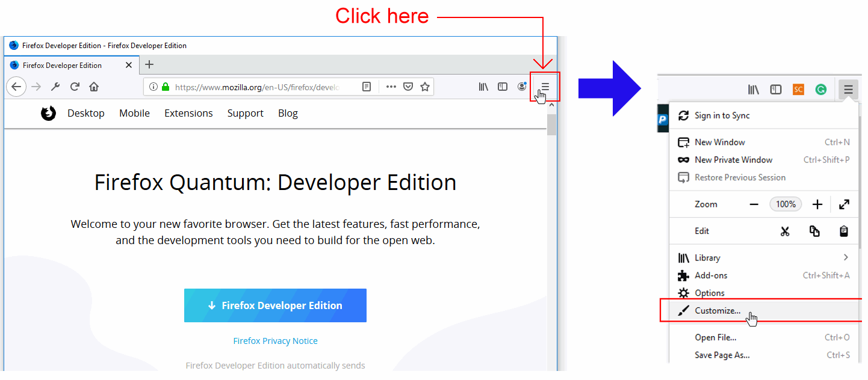Open Add-ons from the menu
Image resolution: width=868 pixels, height=380 pixels.
764,275
